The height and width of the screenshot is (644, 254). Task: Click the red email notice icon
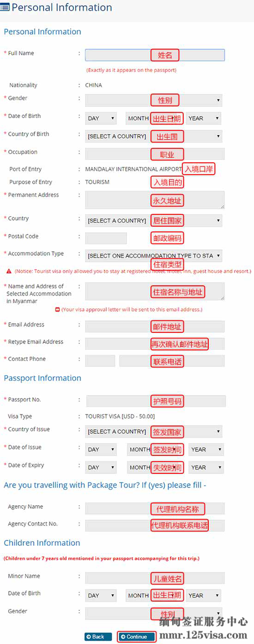[x=57, y=309]
